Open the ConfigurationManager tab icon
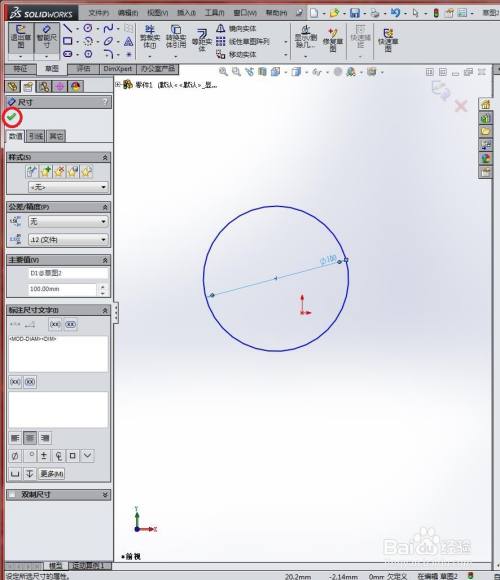This screenshot has width=500, height=580. tap(44, 87)
